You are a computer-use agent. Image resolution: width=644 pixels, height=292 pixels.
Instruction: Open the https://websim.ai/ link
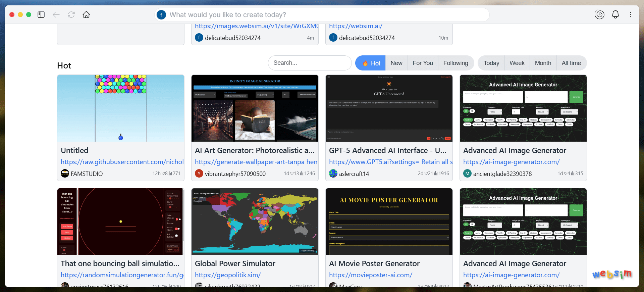(356, 26)
